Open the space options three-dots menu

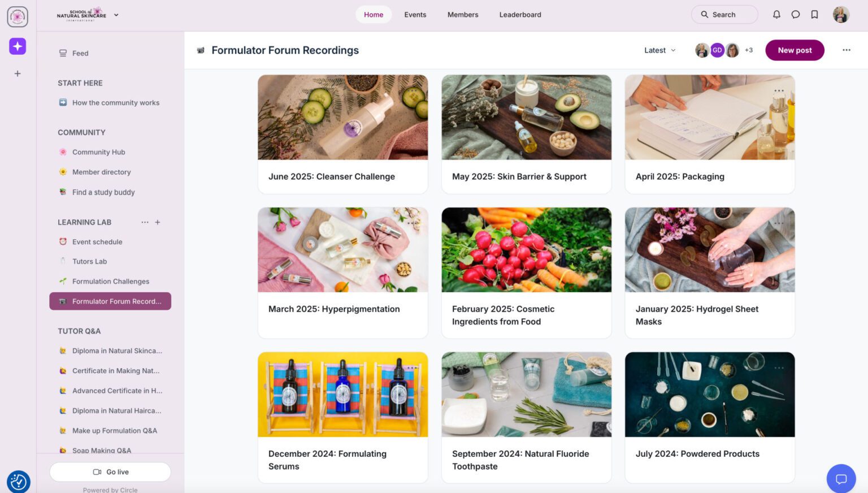(x=846, y=50)
